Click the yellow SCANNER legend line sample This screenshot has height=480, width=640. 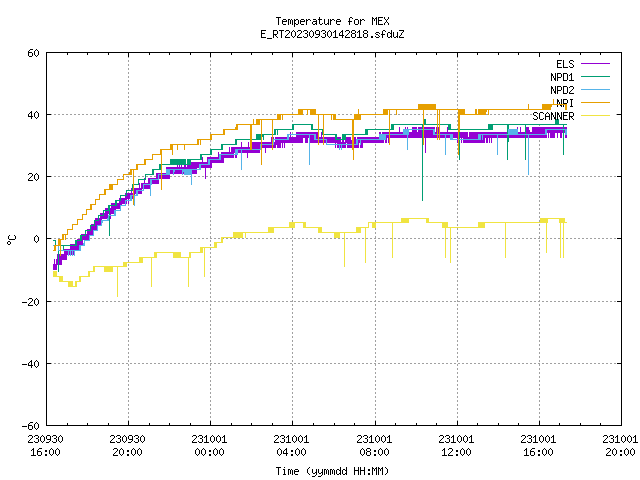click(x=595, y=116)
